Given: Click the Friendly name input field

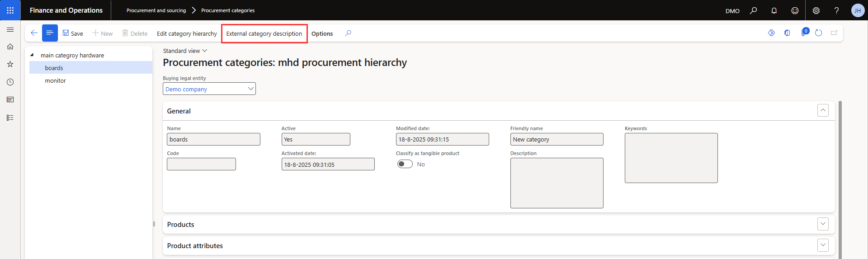Looking at the screenshot, I should (557, 140).
